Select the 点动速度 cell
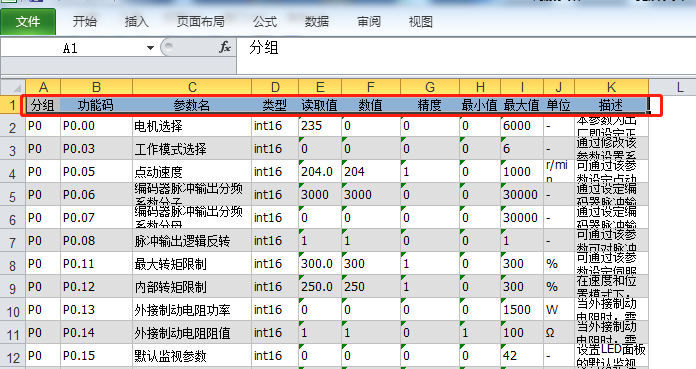 point(192,172)
